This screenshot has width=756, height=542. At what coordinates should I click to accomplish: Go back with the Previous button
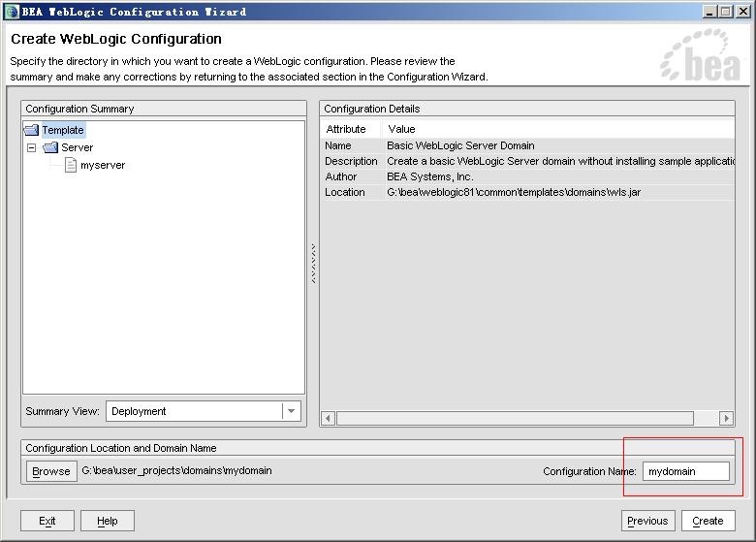[648, 521]
